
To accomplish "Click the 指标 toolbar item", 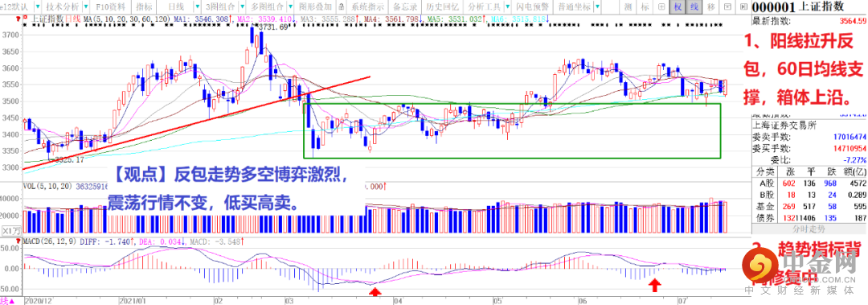I will click(145, 6).
